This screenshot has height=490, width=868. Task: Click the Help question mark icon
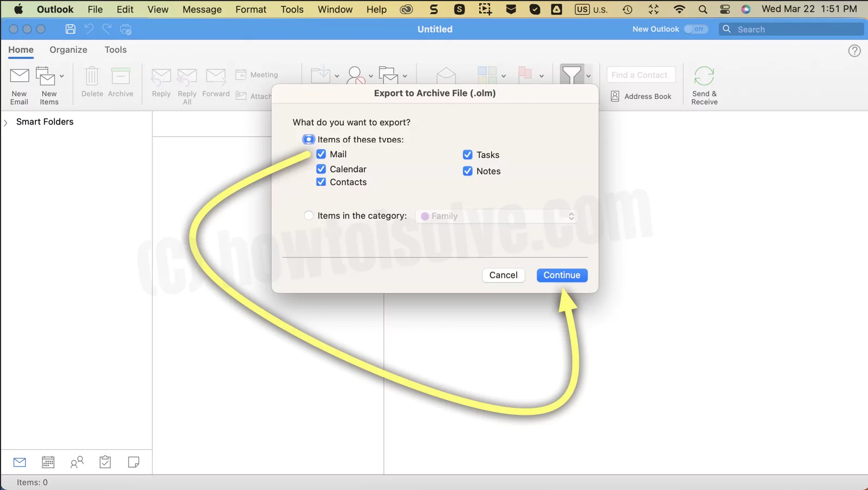pos(854,51)
